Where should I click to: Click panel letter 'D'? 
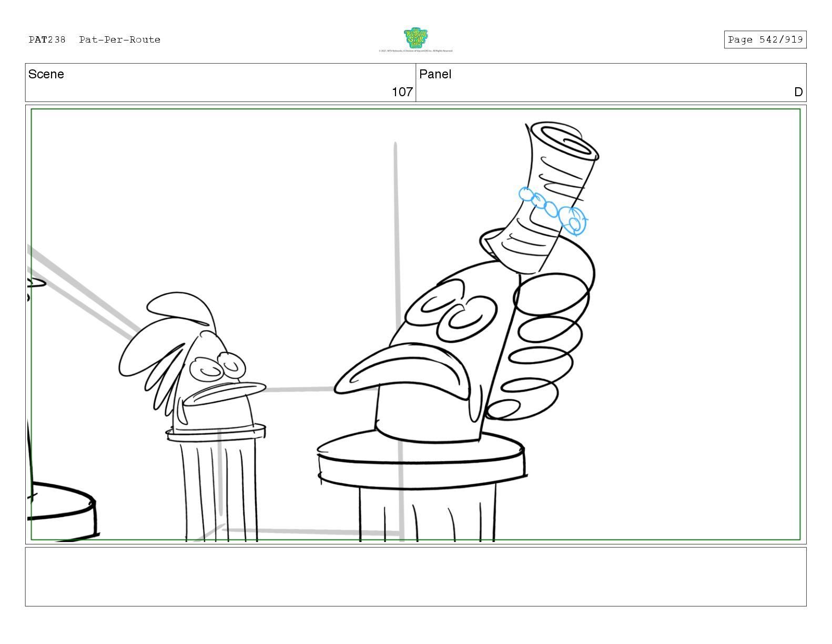798,92
